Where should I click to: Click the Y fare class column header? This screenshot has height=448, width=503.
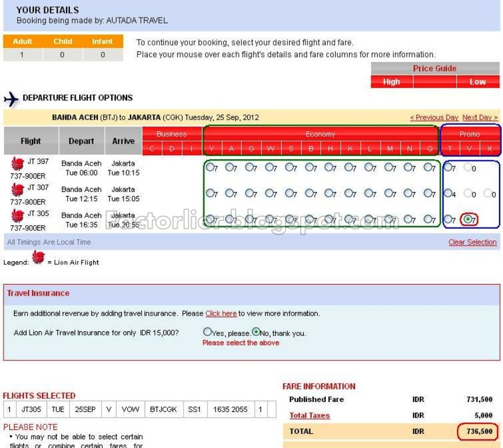[212, 149]
